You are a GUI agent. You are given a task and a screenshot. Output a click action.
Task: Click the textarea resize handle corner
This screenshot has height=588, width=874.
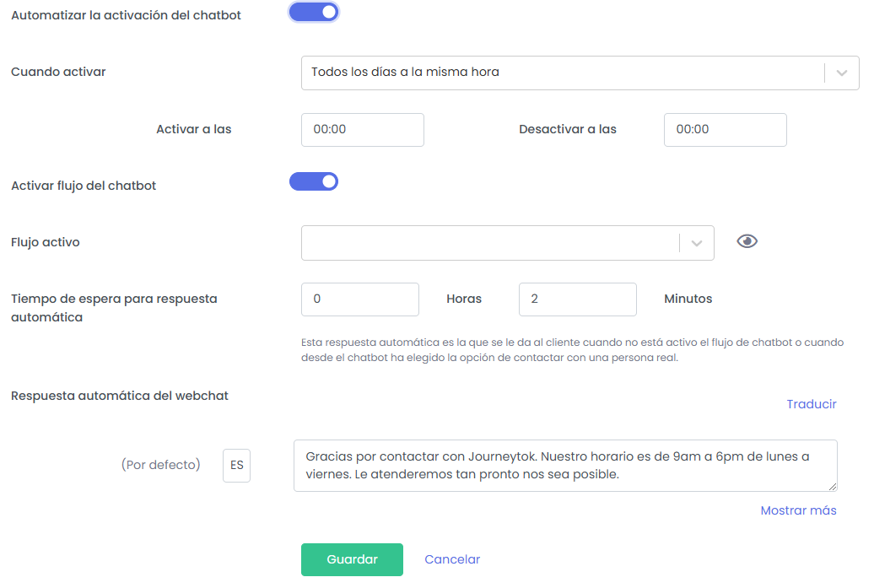coord(833,487)
